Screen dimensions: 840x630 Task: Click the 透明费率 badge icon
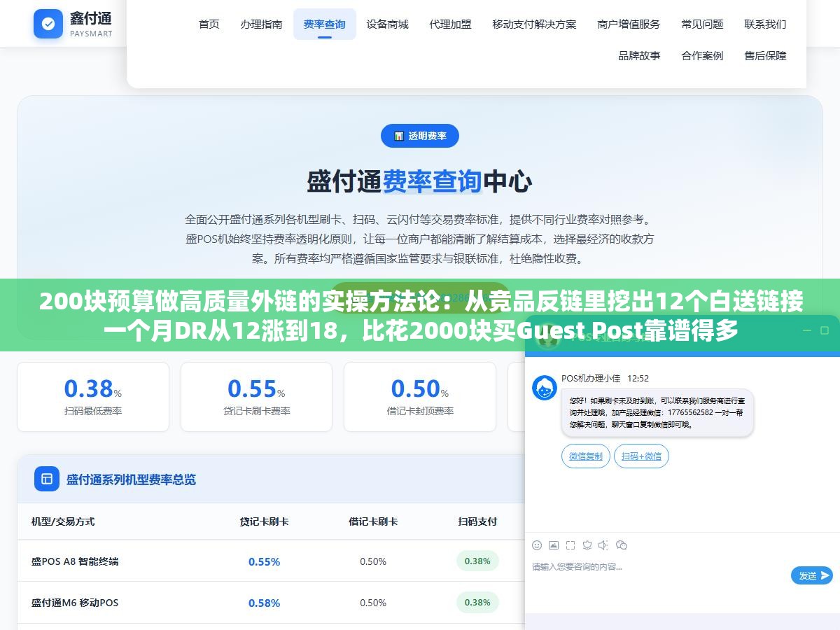point(399,136)
